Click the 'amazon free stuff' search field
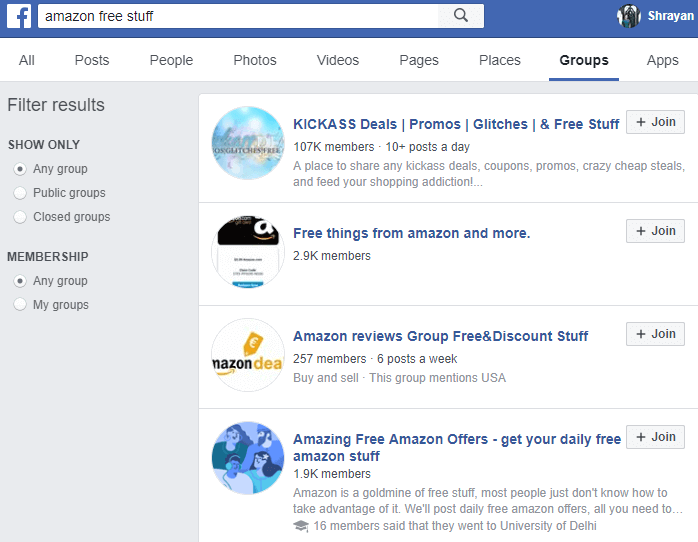Screen dimensions: 698x542 [238, 16]
